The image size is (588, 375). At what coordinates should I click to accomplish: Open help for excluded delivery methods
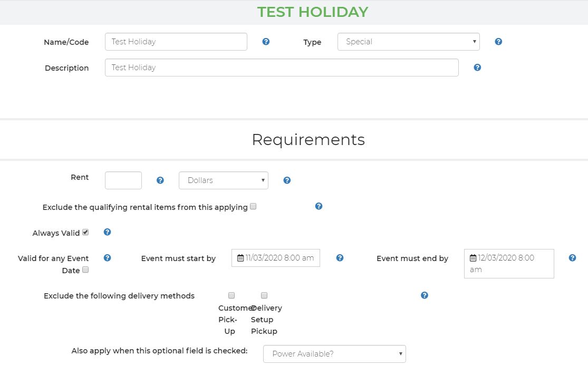point(425,295)
